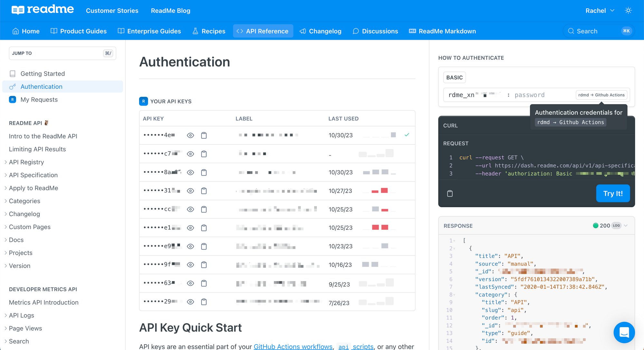This screenshot has height=350, width=644.
Task: Reveal the API key ending 31
Action: click(x=190, y=191)
